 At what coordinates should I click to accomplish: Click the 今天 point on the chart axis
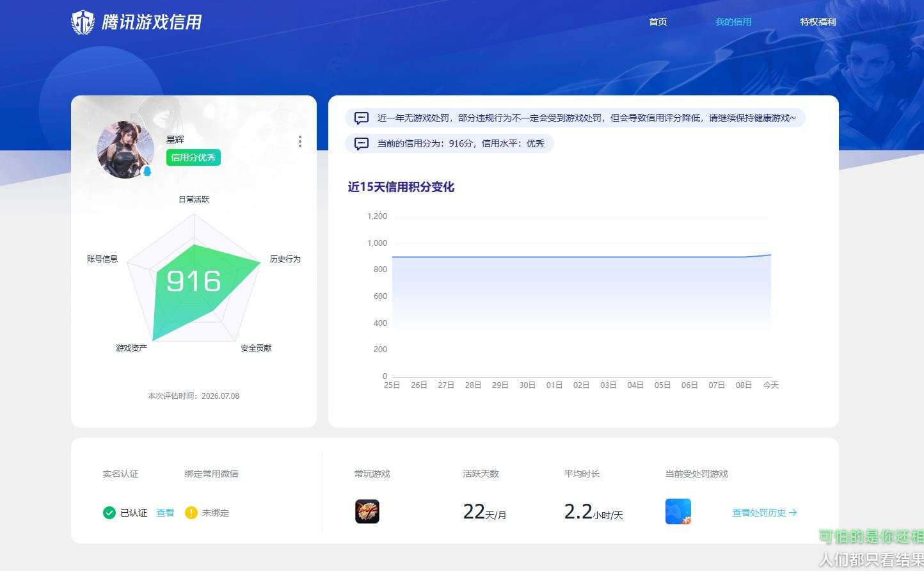point(771,385)
